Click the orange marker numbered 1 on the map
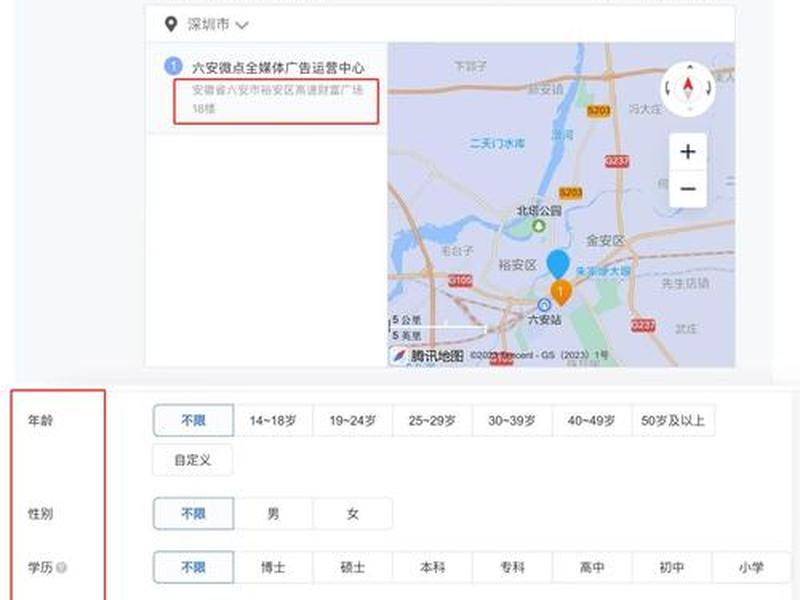Viewport: 800px width, 600px height. click(560, 293)
